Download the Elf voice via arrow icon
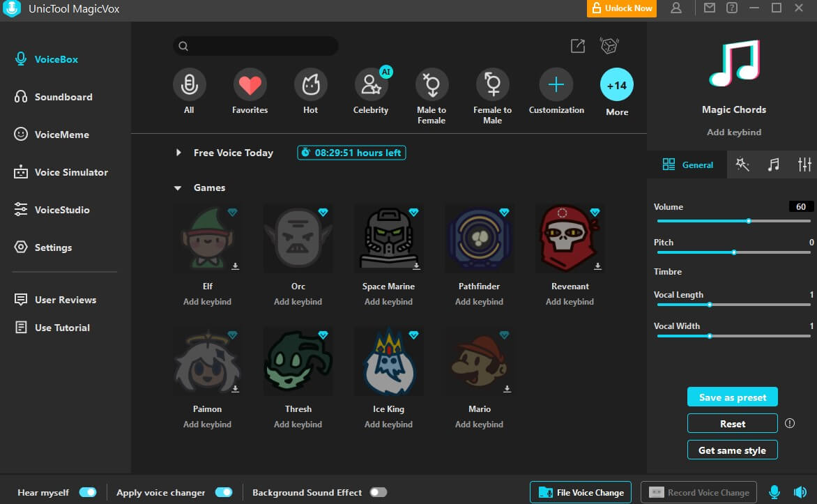Image resolution: width=817 pixels, height=504 pixels. point(235,266)
